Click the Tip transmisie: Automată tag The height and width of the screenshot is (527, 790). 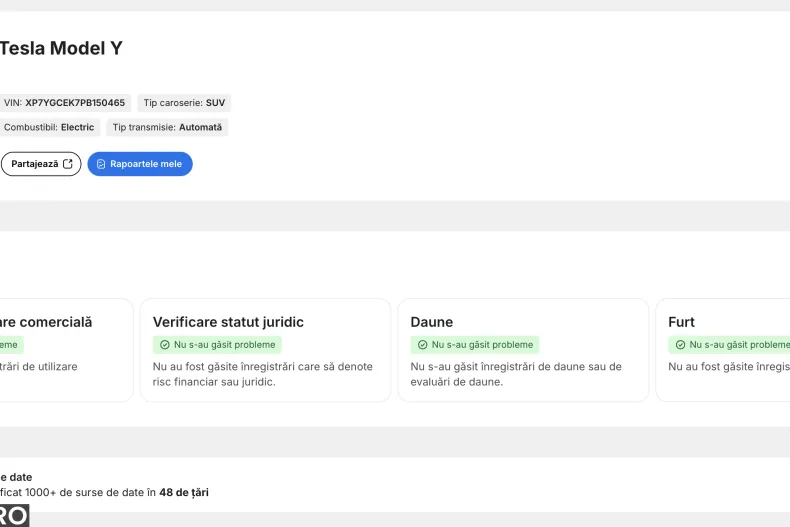167,127
